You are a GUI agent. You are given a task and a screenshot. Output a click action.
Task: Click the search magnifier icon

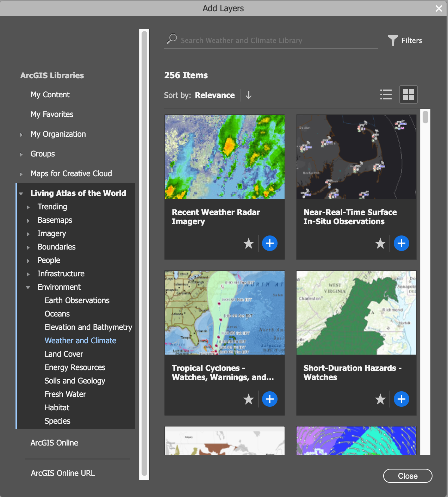pos(172,39)
